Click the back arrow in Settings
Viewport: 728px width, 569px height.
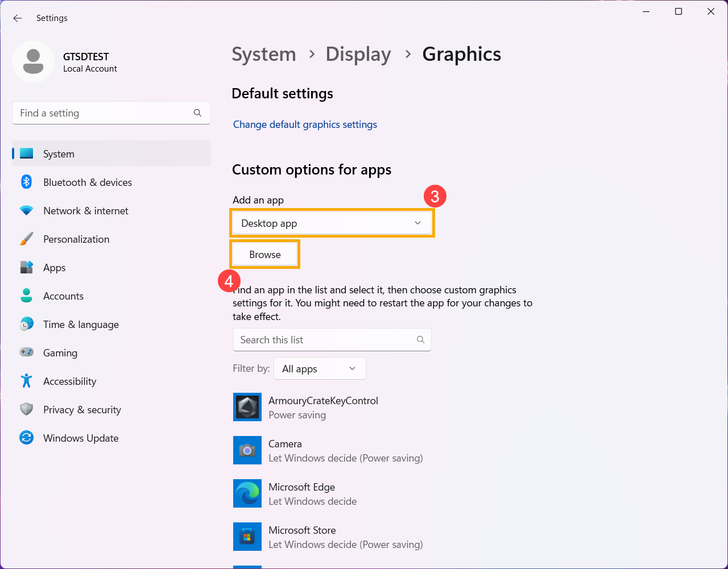(18, 18)
